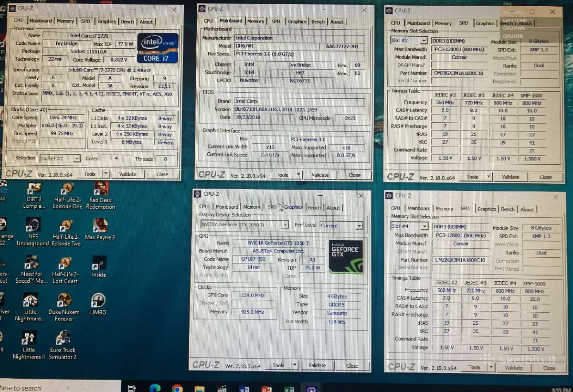The height and width of the screenshot is (392, 573).
Task: Click the Samsung memory vendor value
Action: [x=337, y=313]
